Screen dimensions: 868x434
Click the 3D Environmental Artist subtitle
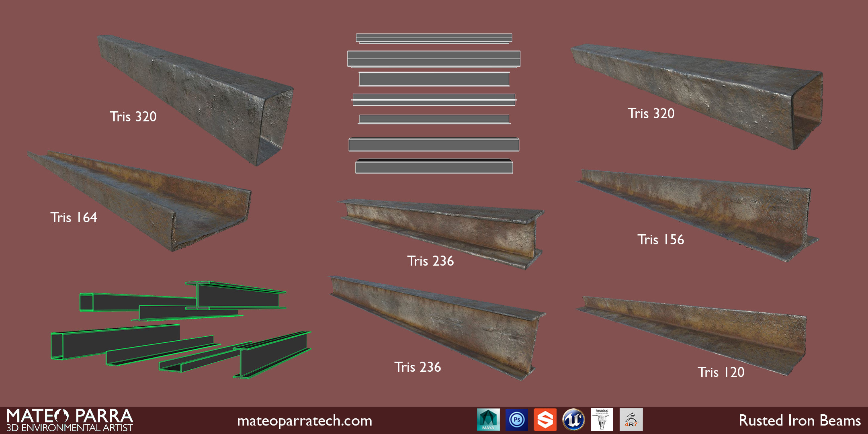(x=70, y=428)
